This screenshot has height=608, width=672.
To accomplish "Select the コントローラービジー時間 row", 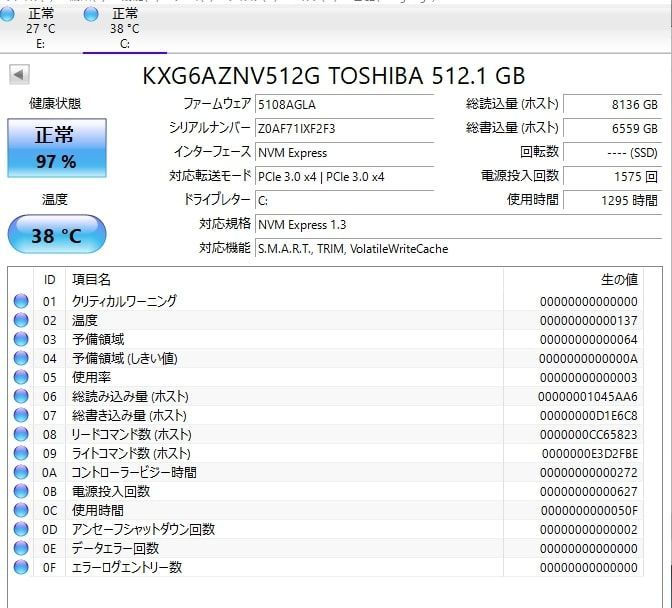I will (326, 472).
